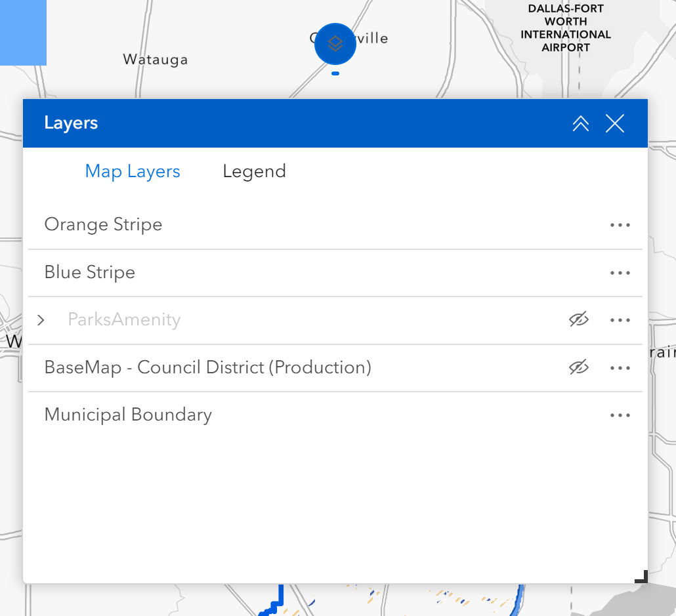Select the Map Layers tab
The image size is (676, 616).
(132, 171)
